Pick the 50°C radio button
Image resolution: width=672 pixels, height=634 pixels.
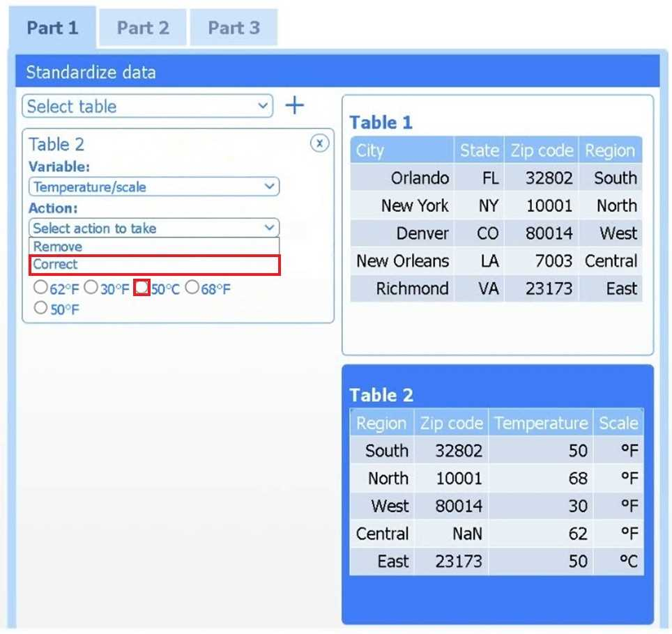[142, 288]
